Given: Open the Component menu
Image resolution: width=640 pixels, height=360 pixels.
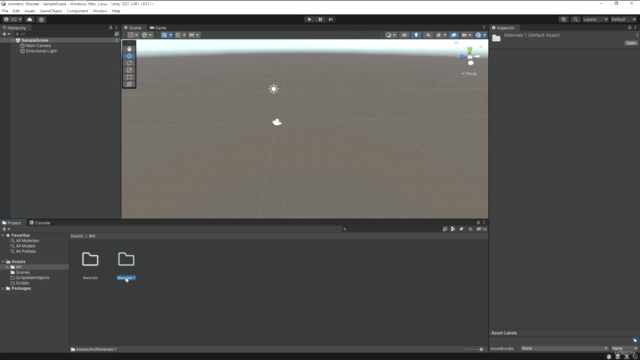Looking at the screenshot, I should point(77,11).
